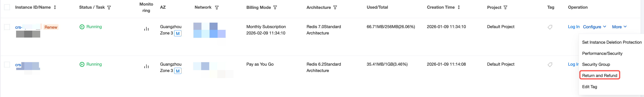The width and height of the screenshot is (644, 97).
Task: Log In to the Redis 7.0 instance
Action: [573, 27]
